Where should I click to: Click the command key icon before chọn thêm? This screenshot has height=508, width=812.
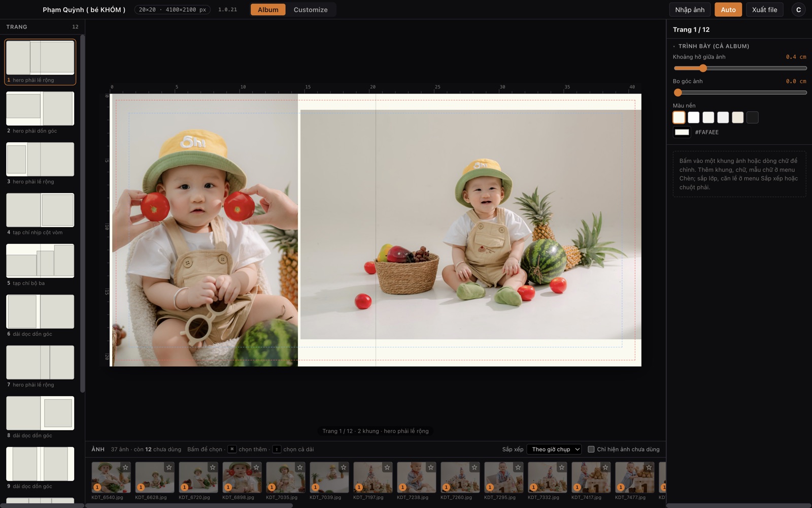[232, 449]
